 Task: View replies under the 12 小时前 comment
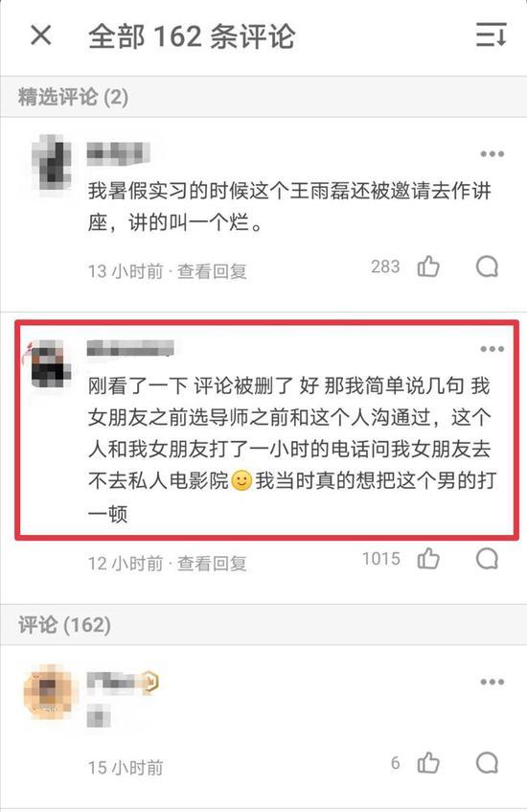pos(212,563)
